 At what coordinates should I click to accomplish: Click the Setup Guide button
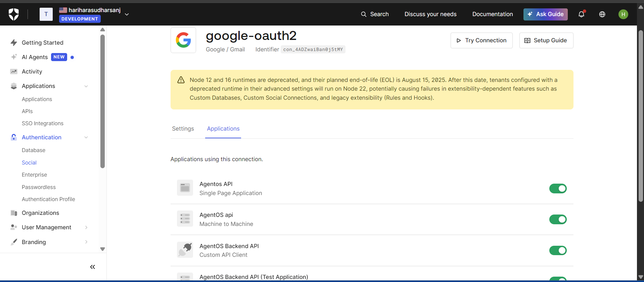pyautogui.click(x=546, y=40)
